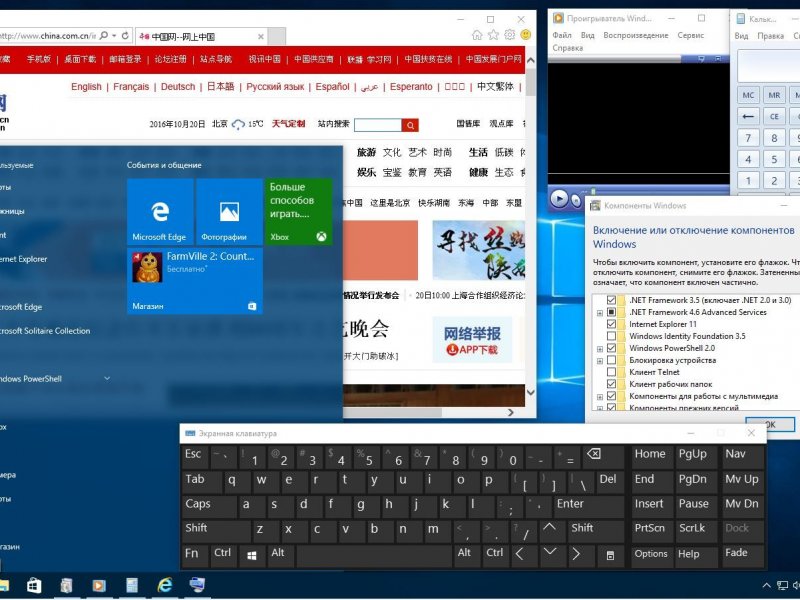This screenshot has width=800, height=600.
Task: Click the Windows logo key on keyboard
Action: (x=252, y=555)
